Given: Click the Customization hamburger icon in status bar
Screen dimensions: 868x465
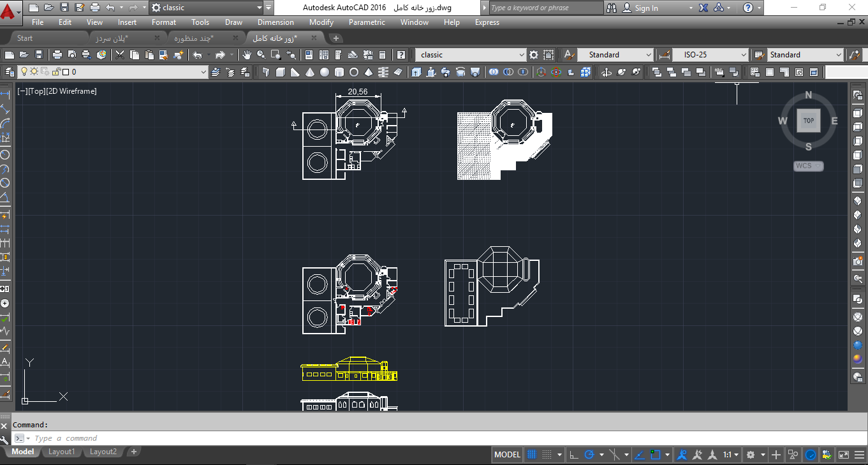Looking at the screenshot, I should point(860,455).
